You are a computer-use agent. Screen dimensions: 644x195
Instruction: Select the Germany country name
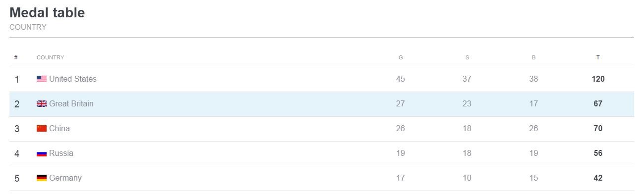65,178
